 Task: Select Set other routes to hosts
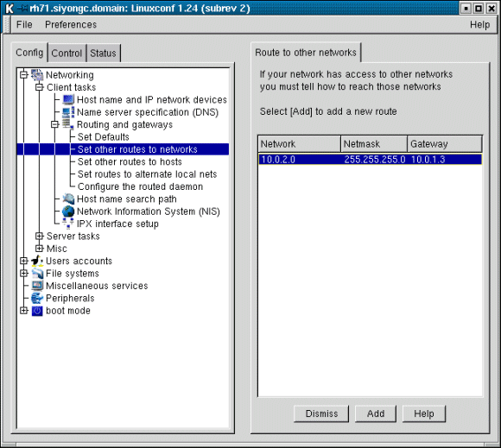(130, 161)
